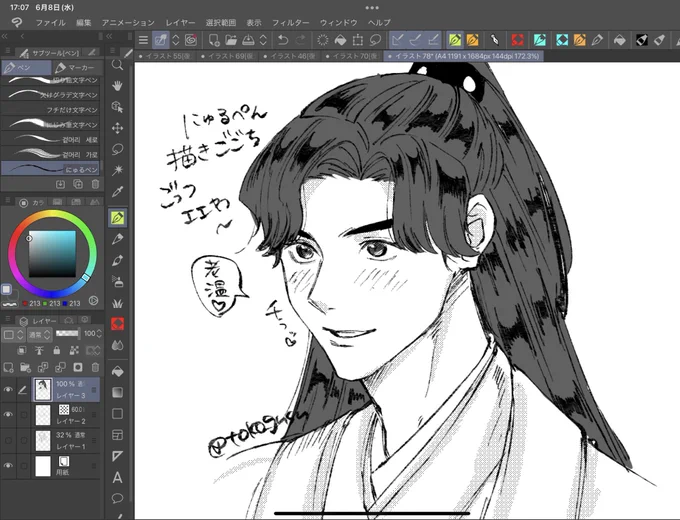Toggle Set as Reference Layer lighthouse icon
This screenshot has height=520, width=680.
point(39,350)
